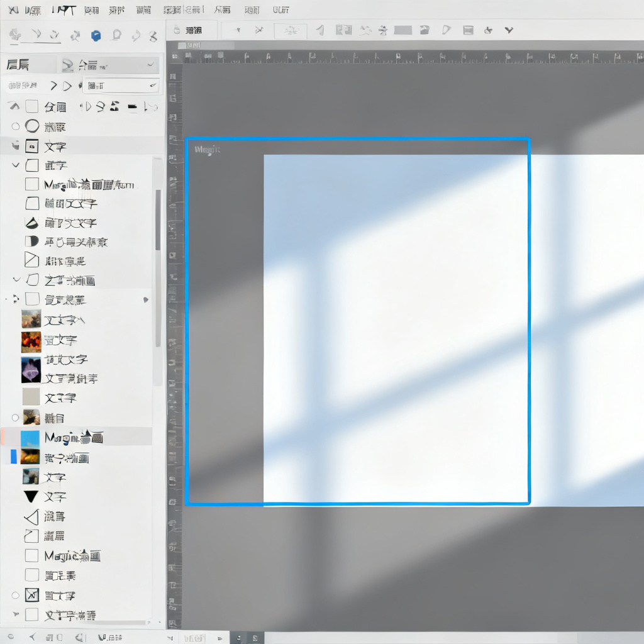Click the beige square swatch in the layer list

[31, 397]
